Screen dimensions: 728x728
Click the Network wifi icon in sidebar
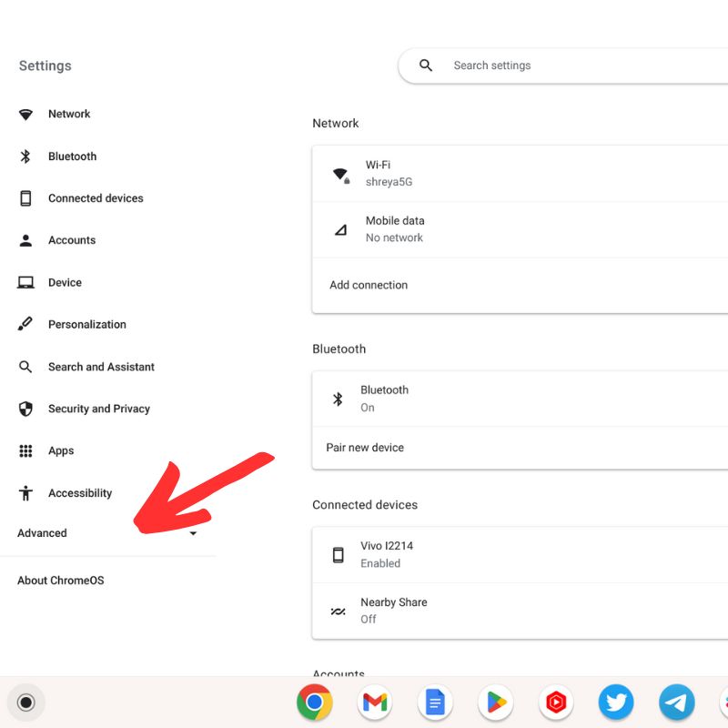tap(25, 115)
